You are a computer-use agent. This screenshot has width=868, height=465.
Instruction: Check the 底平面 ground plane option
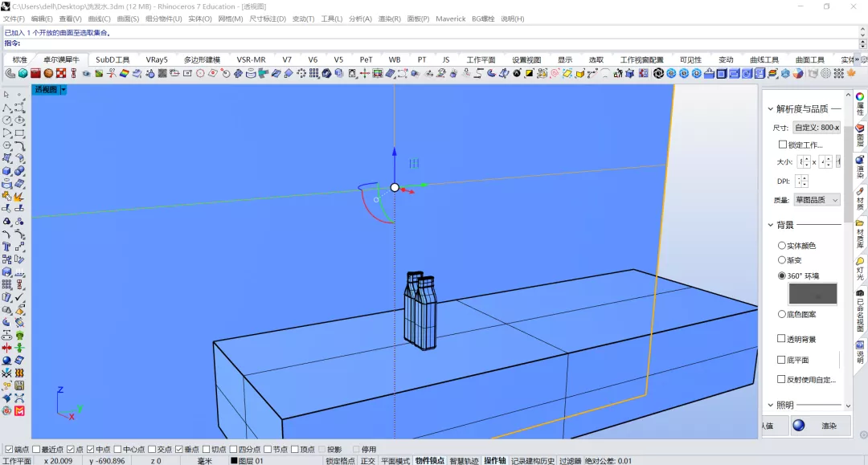coord(781,360)
